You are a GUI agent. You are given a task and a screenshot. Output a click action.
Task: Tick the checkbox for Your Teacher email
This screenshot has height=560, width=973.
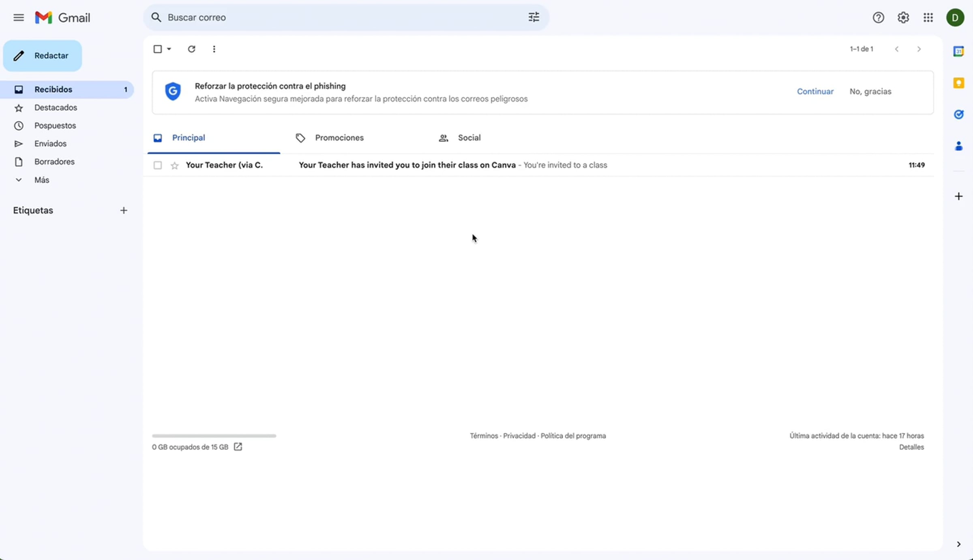(x=158, y=165)
